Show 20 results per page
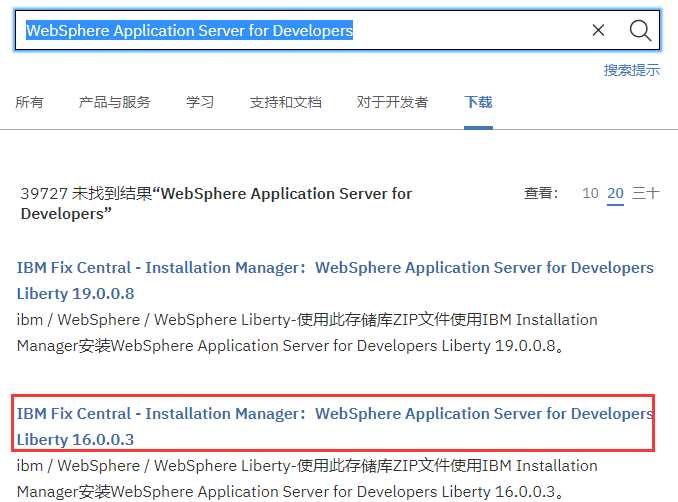 pos(615,193)
